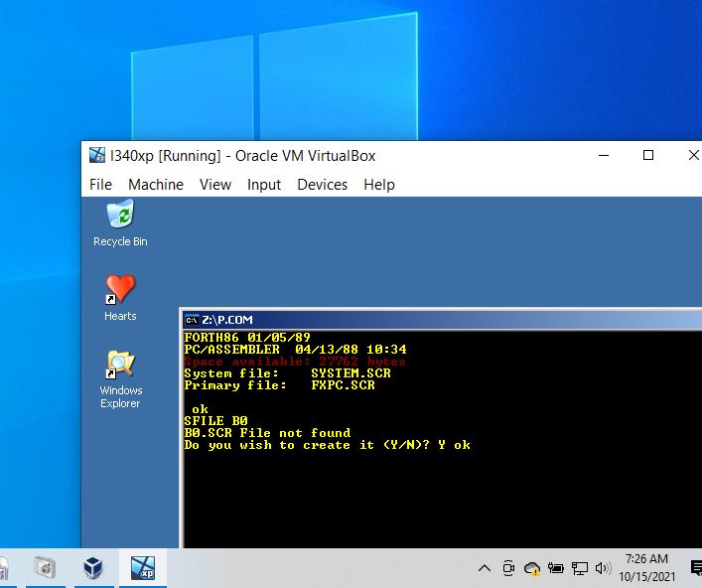This screenshot has width=702, height=588.
Task: Click the Meet Now tray icon
Action: [x=508, y=568]
